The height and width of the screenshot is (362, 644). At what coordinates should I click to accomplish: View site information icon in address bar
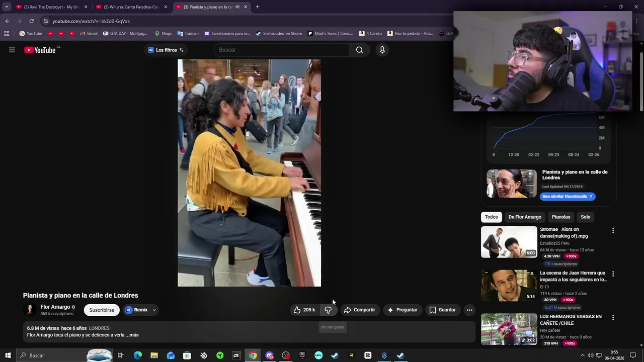coord(46,21)
